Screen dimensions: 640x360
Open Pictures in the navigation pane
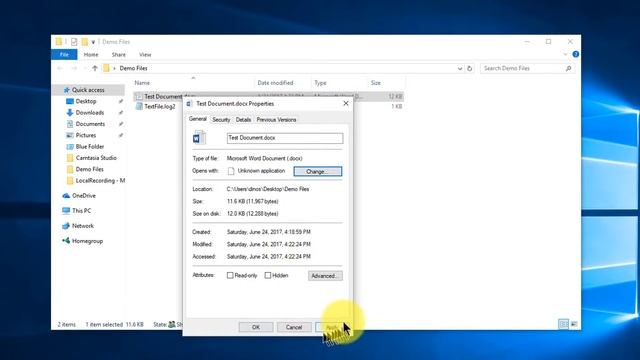tap(86, 135)
